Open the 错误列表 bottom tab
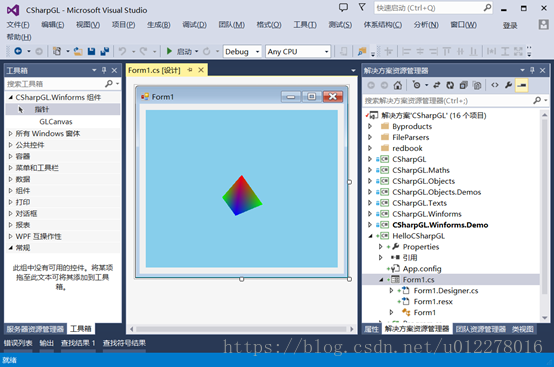The width and height of the screenshot is (554, 367). pyautogui.click(x=18, y=343)
